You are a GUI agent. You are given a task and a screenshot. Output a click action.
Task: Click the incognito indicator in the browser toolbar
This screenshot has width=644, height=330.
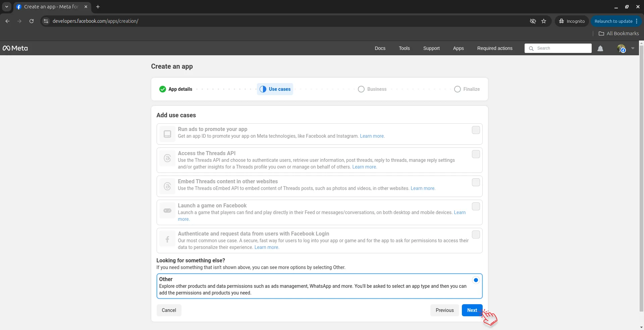click(x=572, y=21)
